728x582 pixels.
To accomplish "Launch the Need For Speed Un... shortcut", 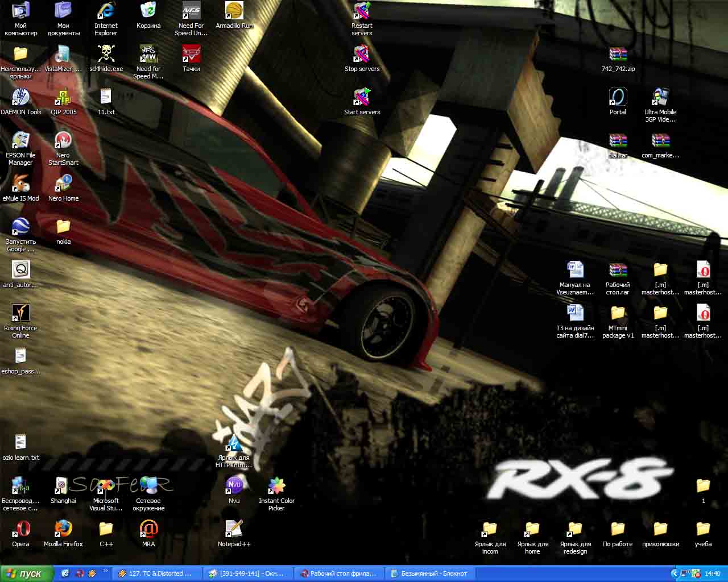I will [191, 18].
